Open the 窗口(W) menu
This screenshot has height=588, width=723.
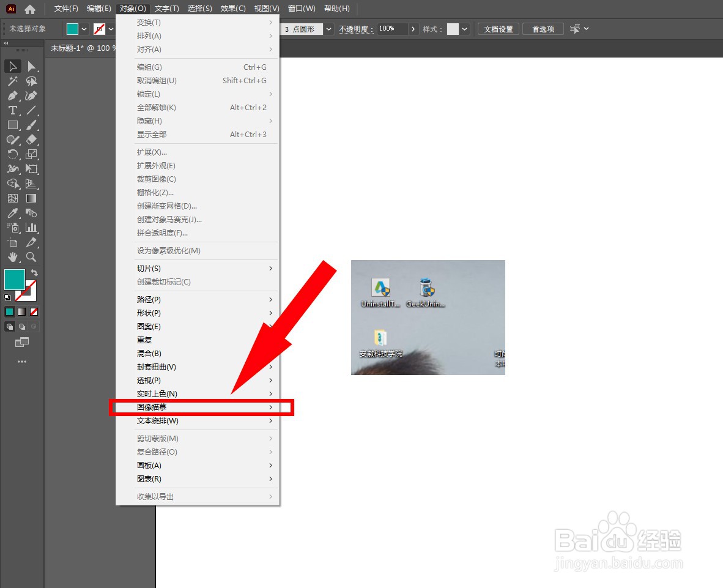[x=302, y=9]
